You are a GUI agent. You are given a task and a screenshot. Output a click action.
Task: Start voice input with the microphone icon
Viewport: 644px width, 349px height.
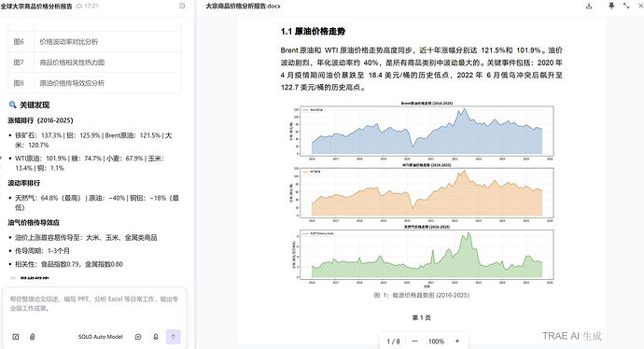click(x=156, y=337)
